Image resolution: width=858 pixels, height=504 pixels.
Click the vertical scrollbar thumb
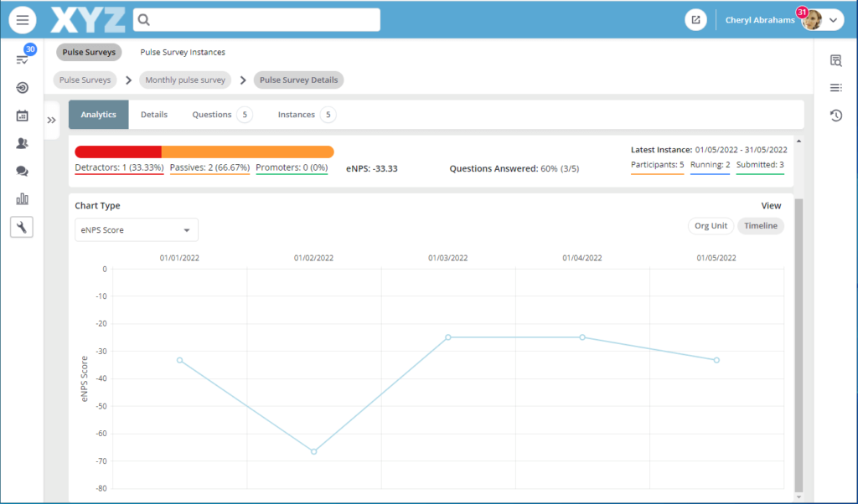(799, 344)
